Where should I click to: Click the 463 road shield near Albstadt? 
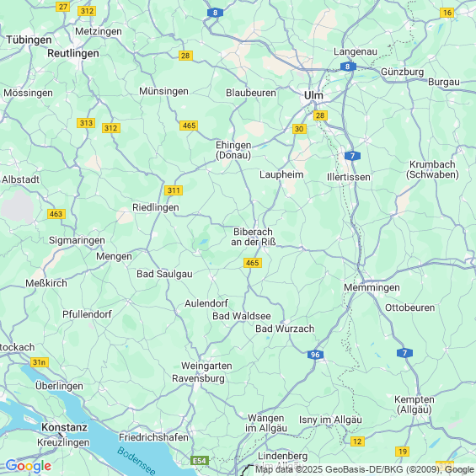point(56,214)
